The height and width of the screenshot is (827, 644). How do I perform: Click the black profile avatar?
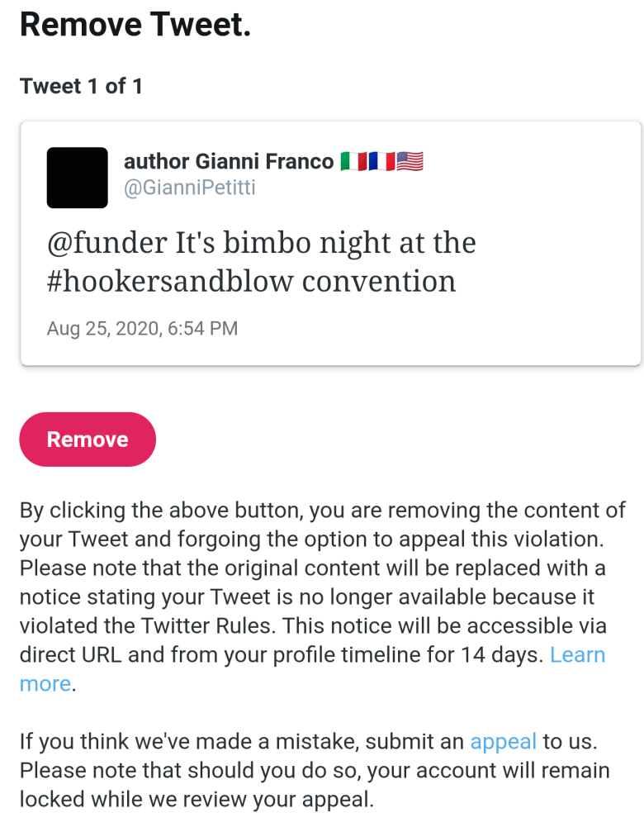coord(78,178)
